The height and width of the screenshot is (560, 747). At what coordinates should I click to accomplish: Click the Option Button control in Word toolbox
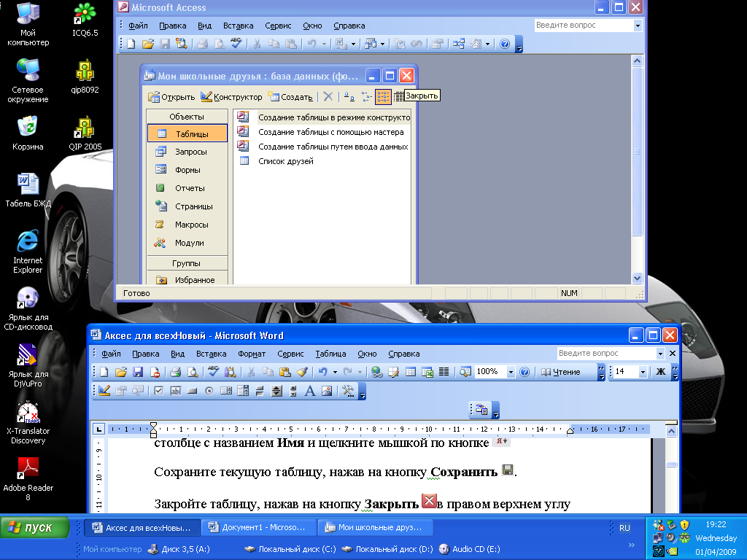(209, 391)
